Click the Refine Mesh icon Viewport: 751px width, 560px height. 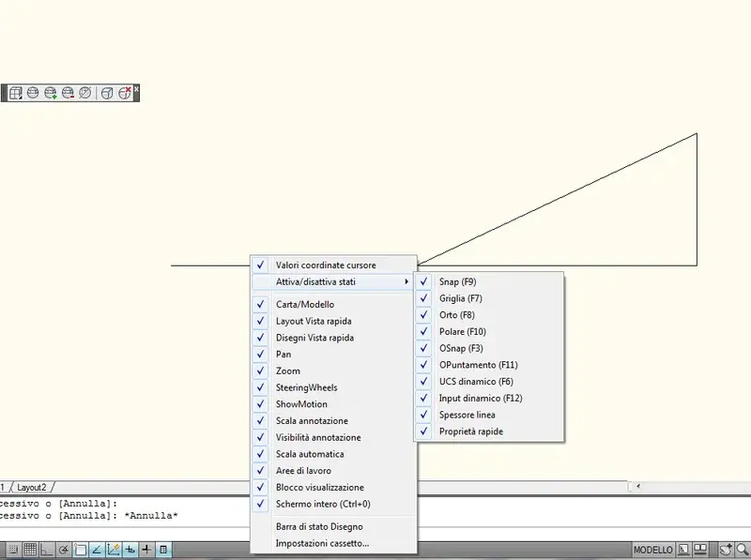tap(85, 93)
